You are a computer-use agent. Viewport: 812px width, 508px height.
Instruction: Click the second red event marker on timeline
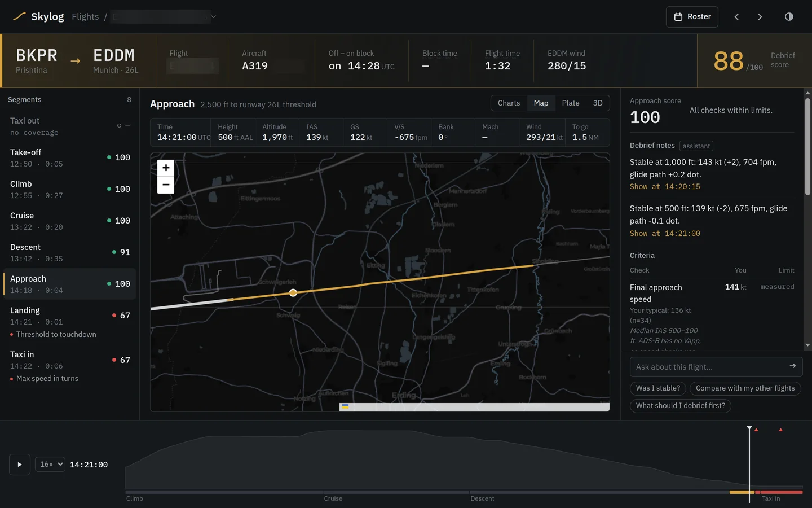click(780, 430)
